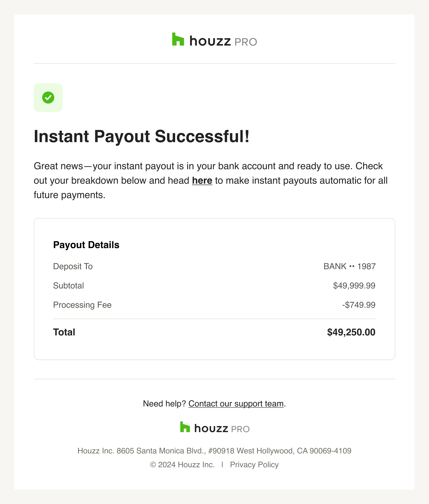Click the -$749.99 processing fee amount
The image size is (429, 504).
tap(359, 305)
